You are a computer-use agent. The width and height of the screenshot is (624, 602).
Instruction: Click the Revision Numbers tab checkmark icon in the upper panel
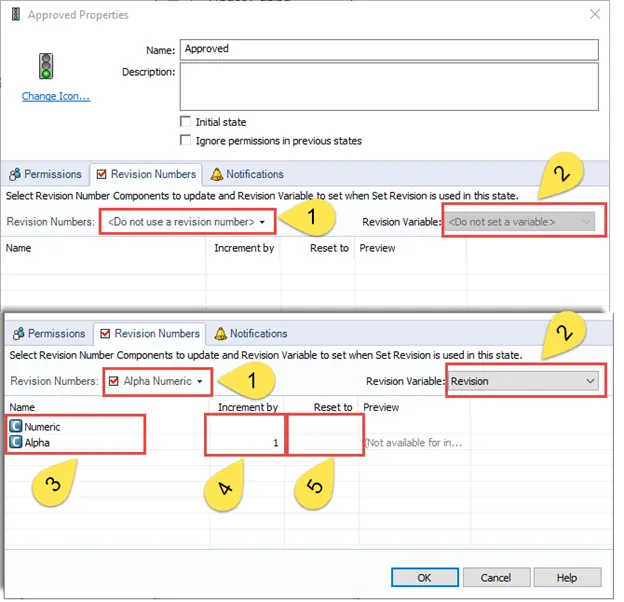pos(101,174)
